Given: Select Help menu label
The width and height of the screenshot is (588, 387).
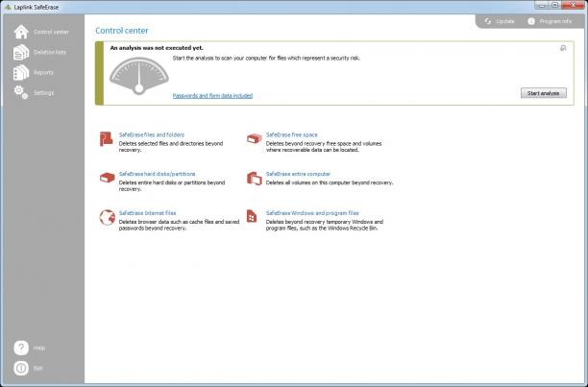Looking at the screenshot, I should pos(39,348).
